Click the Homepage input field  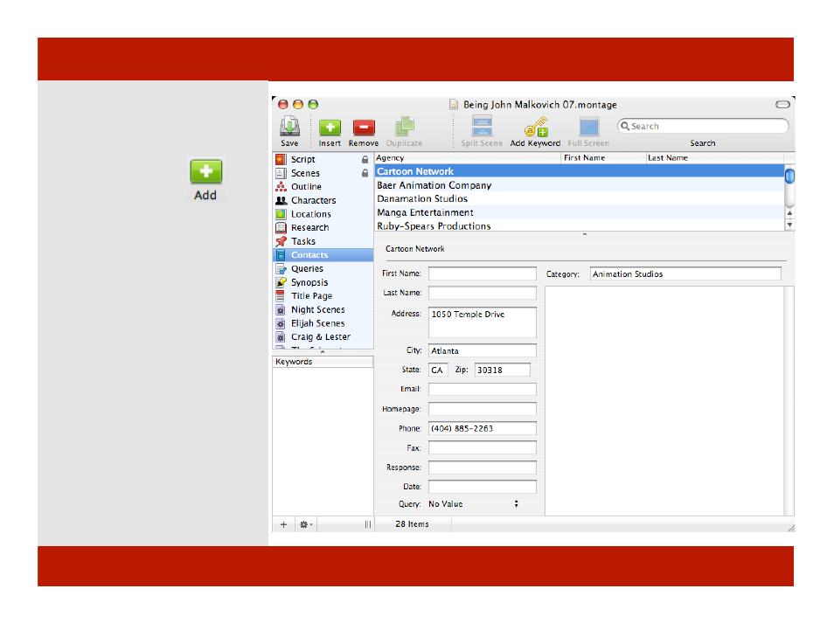coord(483,409)
